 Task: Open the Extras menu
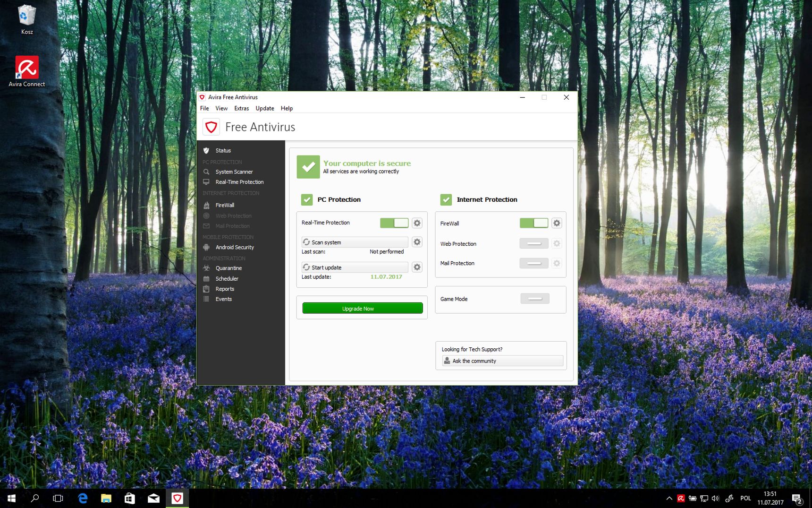[x=242, y=108]
